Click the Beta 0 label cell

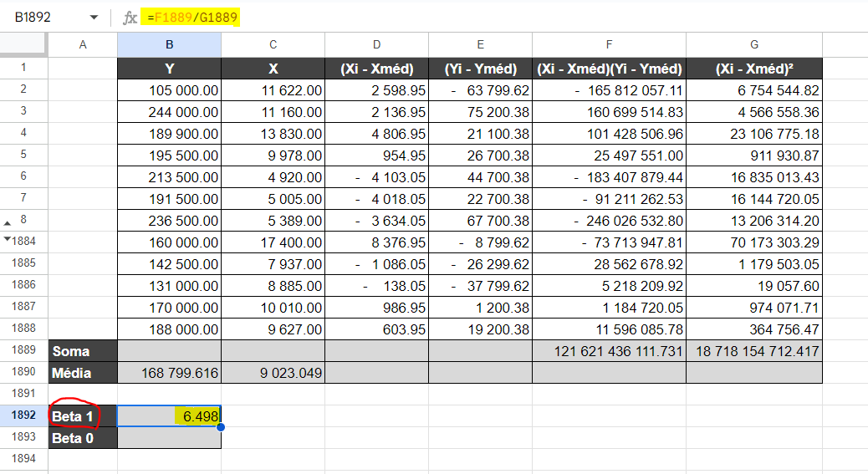(83, 438)
